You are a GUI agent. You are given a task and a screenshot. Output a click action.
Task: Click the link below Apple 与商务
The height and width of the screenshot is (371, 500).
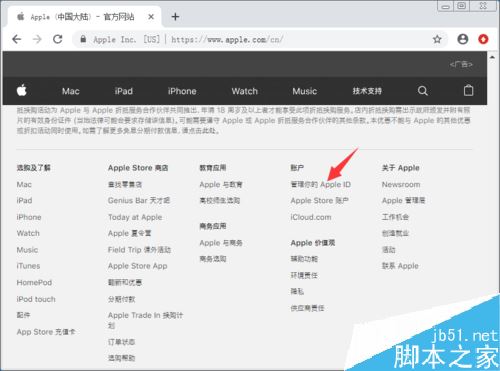click(213, 259)
